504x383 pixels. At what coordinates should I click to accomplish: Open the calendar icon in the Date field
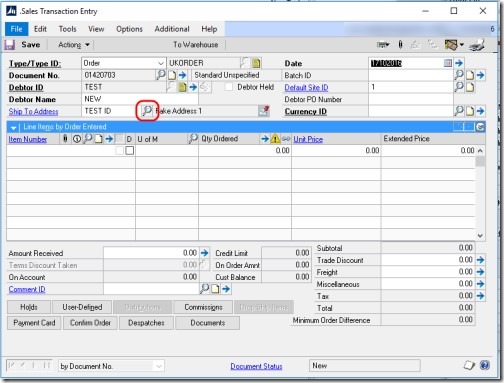448,63
